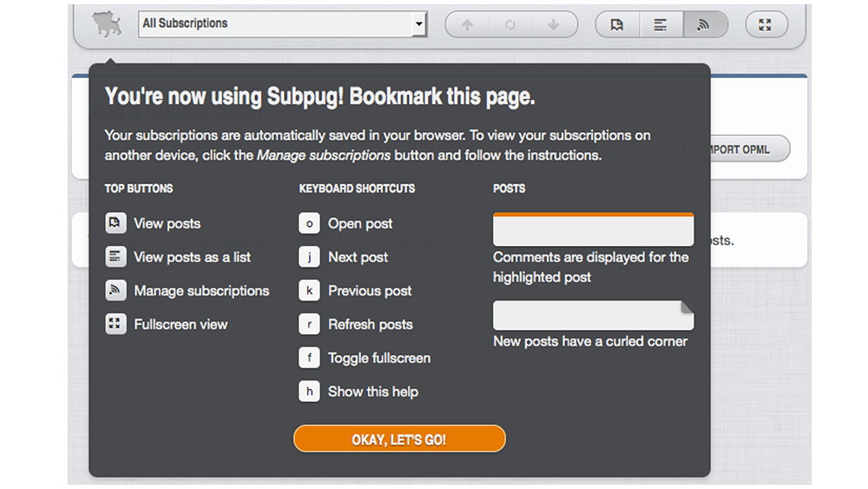
Task: Click the OKAY, LET'S GO! button
Action: [399, 439]
